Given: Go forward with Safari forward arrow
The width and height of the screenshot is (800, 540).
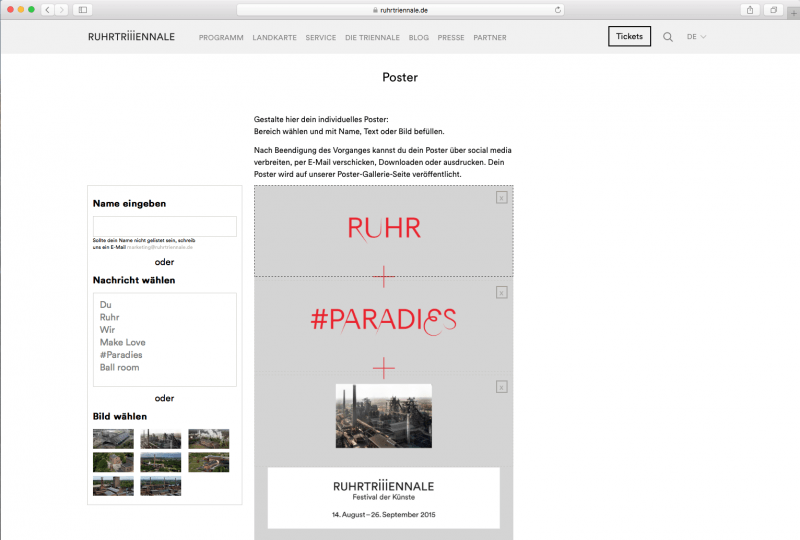Looking at the screenshot, I should (62, 10).
